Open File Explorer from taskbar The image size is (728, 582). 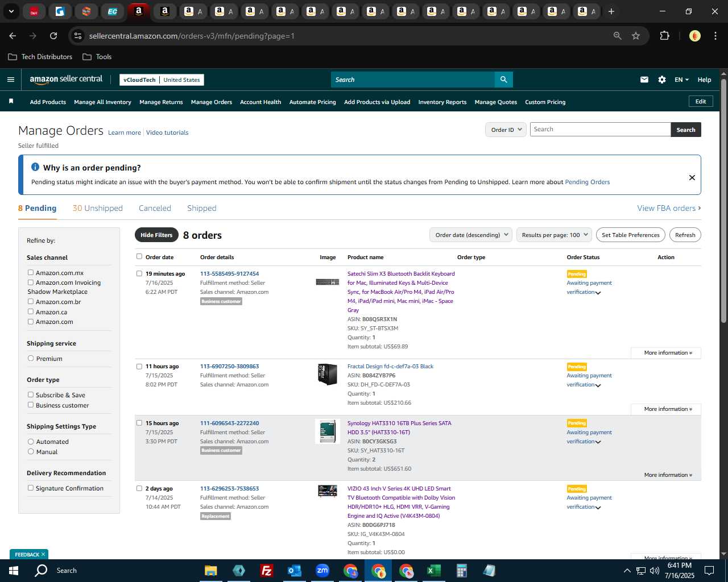click(x=211, y=571)
